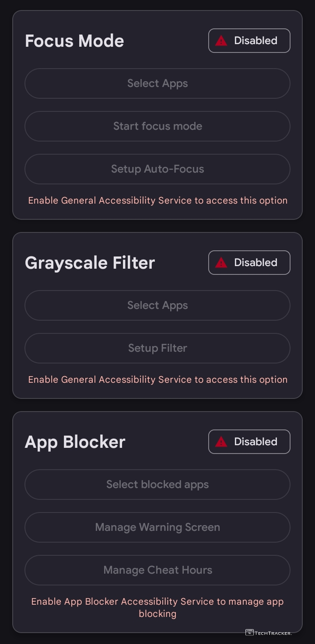Open Setup Auto-Focus option
The image size is (315, 644).
coord(157,169)
